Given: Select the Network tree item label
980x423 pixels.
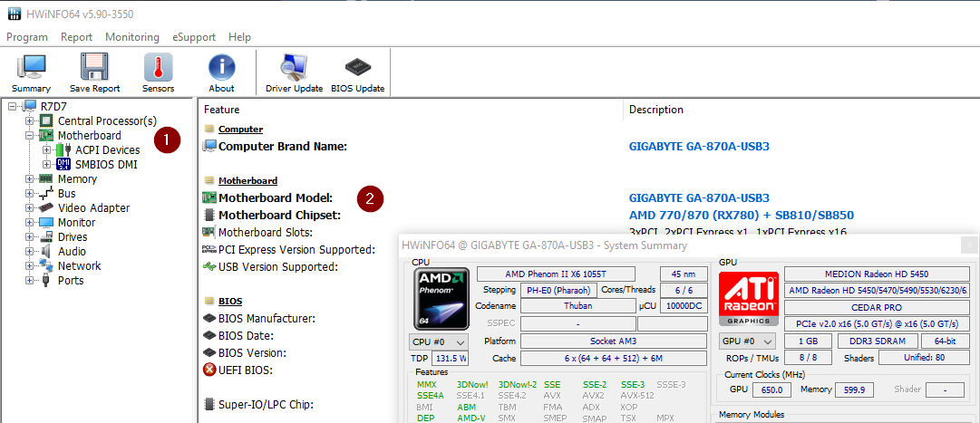Looking at the screenshot, I should (x=80, y=265).
